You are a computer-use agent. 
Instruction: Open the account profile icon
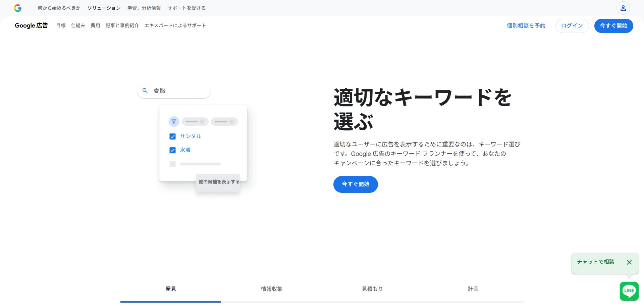pos(623,8)
